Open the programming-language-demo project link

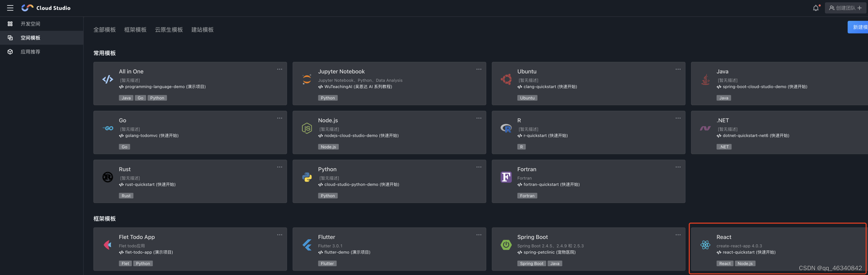tap(162, 87)
